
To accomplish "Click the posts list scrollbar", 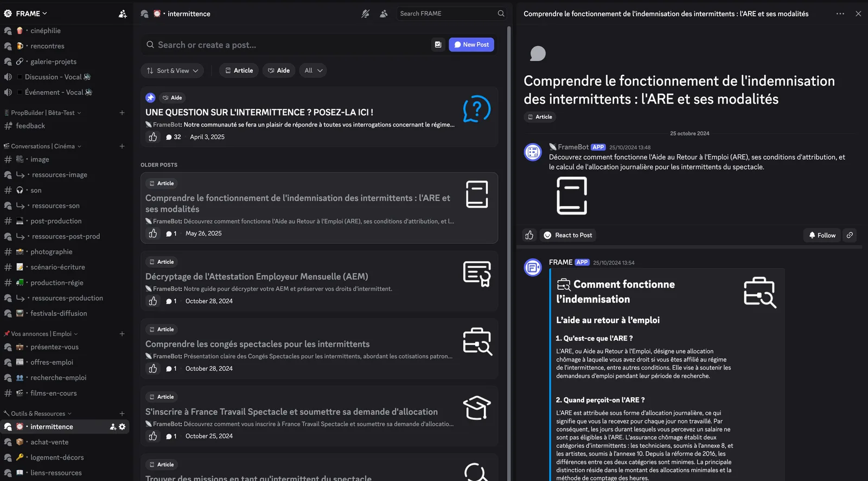I will [x=509, y=252].
